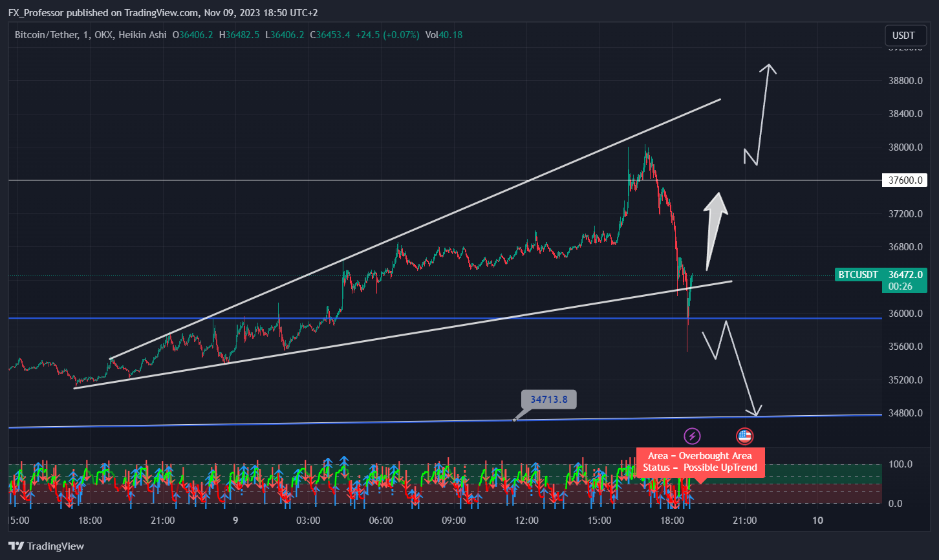Click the day 9 date axis label
939x560 pixels.
pyautogui.click(x=235, y=521)
